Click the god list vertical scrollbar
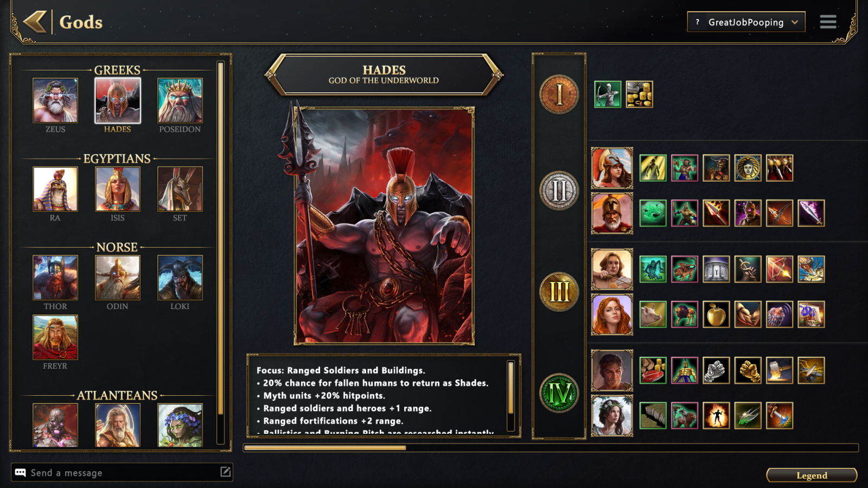The width and height of the screenshot is (868, 488). (x=220, y=239)
